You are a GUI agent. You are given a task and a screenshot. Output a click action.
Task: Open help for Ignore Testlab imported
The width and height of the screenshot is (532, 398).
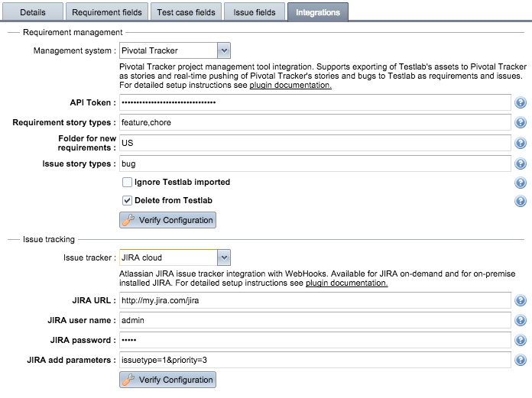click(x=520, y=183)
